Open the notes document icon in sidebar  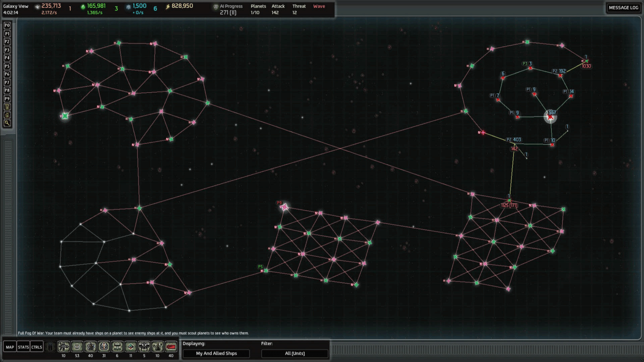click(7, 107)
